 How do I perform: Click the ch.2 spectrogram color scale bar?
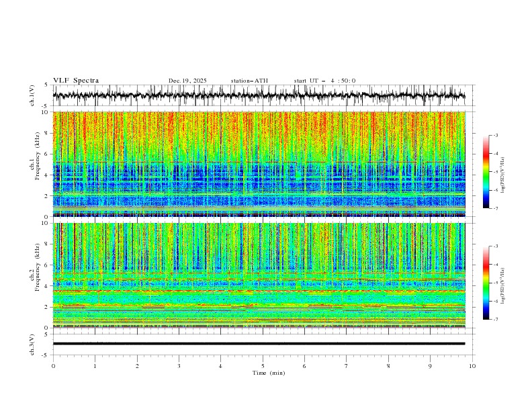pos(486,283)
